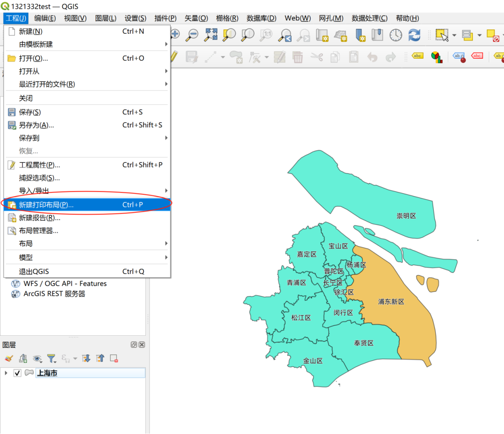Image resolution: width=504 pixels, height=434 pixels.
Task: Click the Deselect Features icon
Action: [493, 35]
